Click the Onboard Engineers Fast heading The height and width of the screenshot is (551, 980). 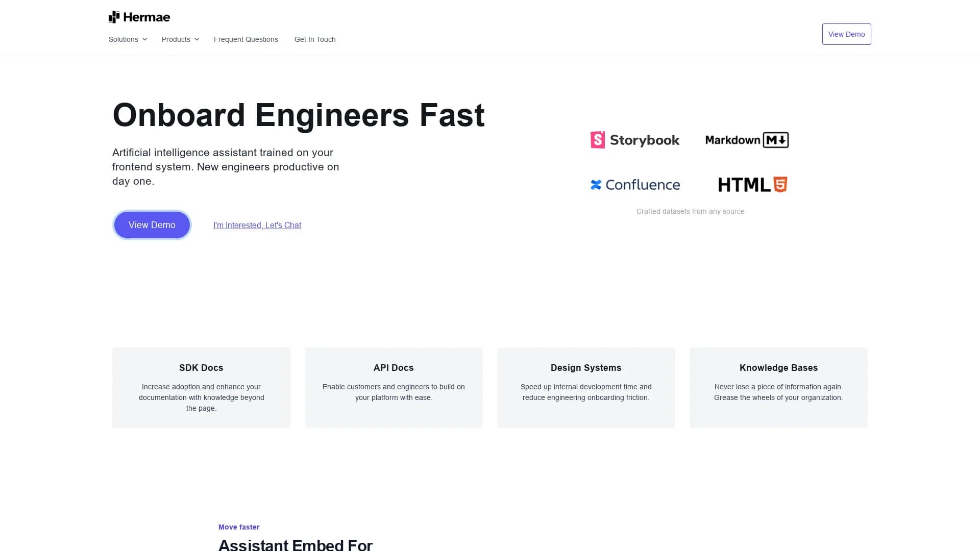coord(299,115)
